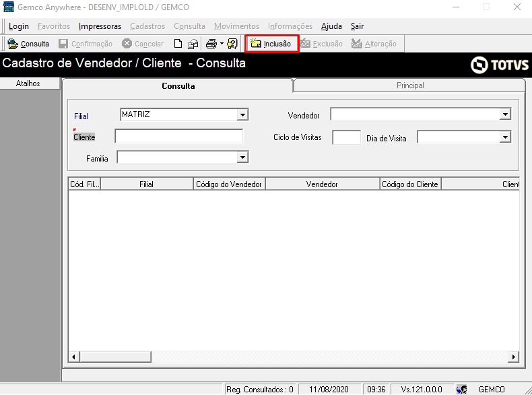The width and height of the screenshot is (532, 395).
Task: Click the Cancelar toolbar button
Action: (x=143, y=44)
